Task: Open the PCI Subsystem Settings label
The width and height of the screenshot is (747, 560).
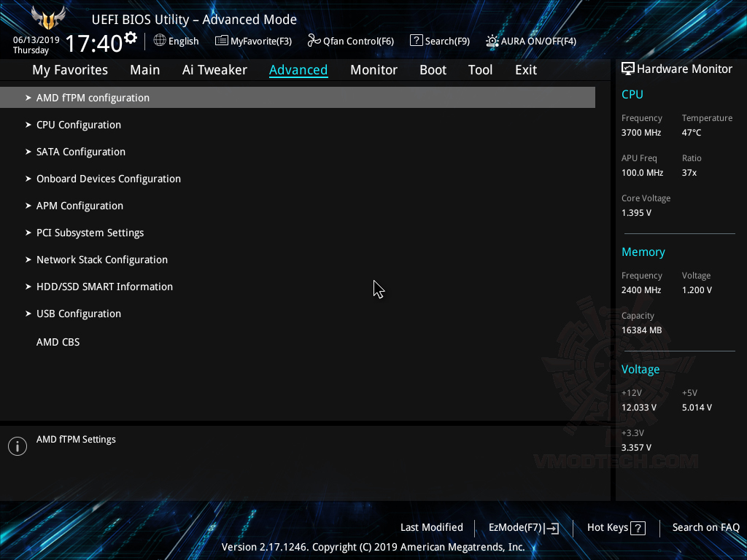Action: coord(90,233)
